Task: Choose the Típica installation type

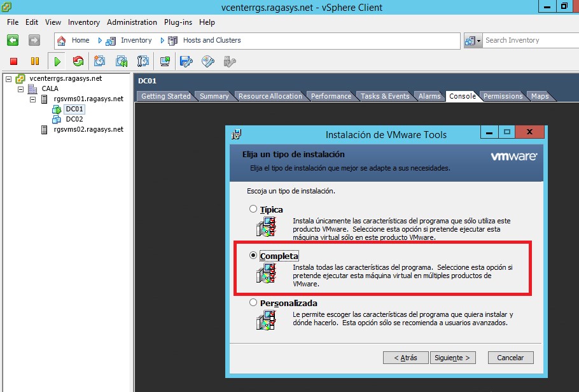Action: tap(253, 209)
